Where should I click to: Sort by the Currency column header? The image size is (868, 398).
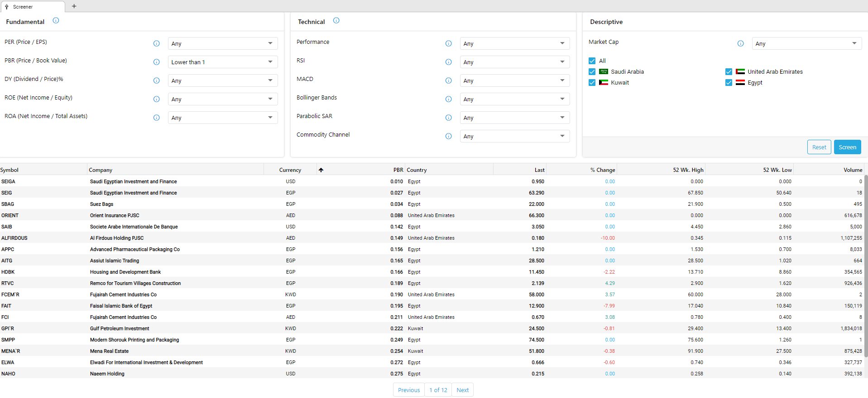pyautogui.click(x=290, y=170)
